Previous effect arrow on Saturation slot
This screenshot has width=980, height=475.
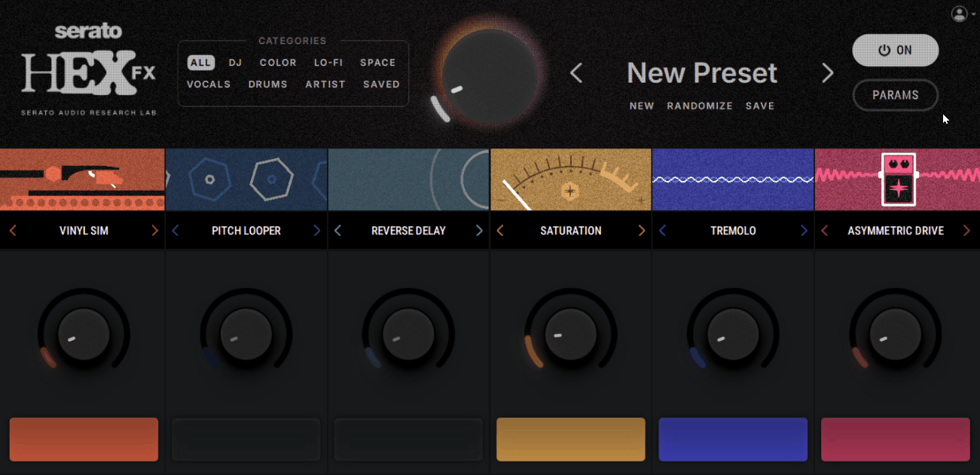500,231
